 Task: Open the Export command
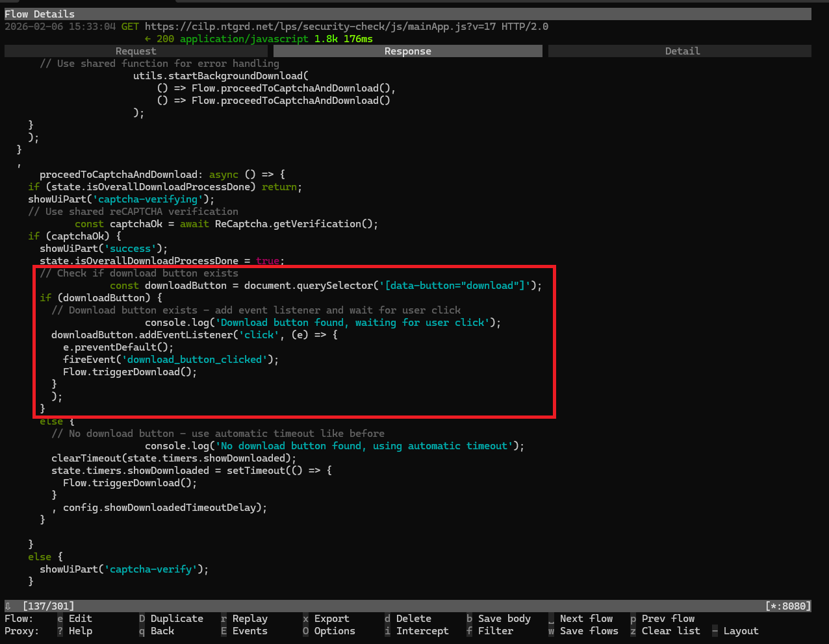331,619
